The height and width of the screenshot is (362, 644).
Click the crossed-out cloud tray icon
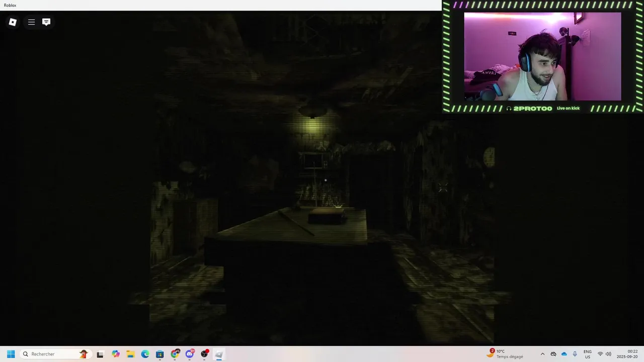point(553,354)
